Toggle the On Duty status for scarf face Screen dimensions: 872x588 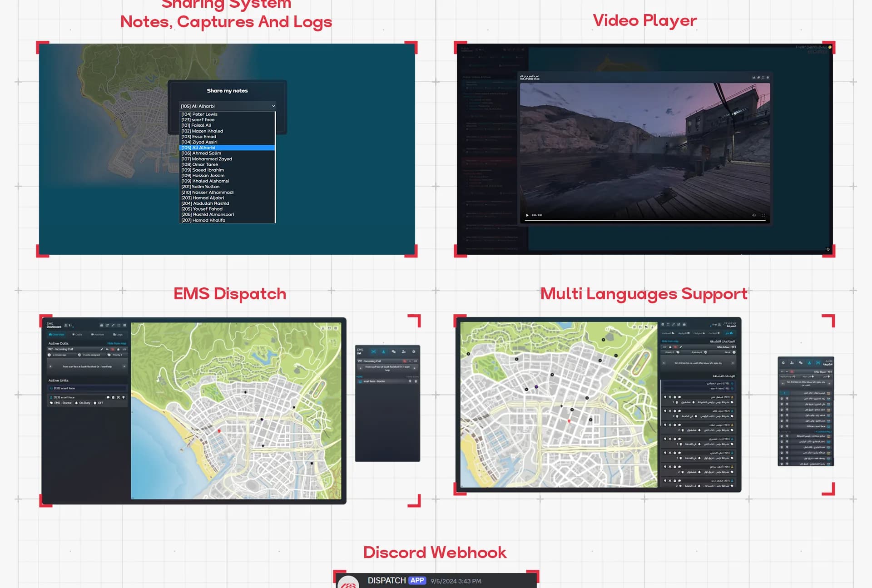(x=84, y=403)
